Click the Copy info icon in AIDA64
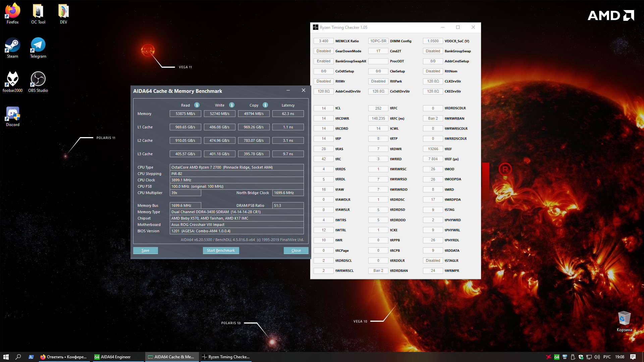The image size is (644, 362). pyautogui.click(x=265, y=105)
